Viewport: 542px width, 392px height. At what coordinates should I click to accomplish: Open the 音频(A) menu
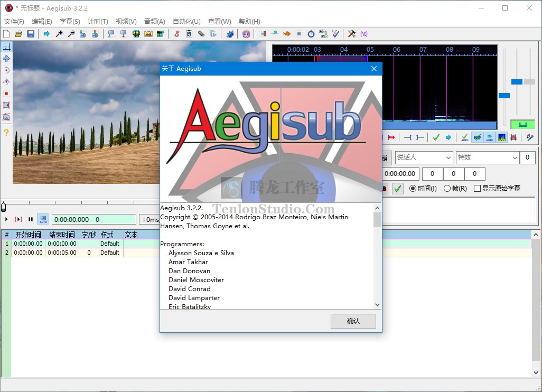click(154, 22)
